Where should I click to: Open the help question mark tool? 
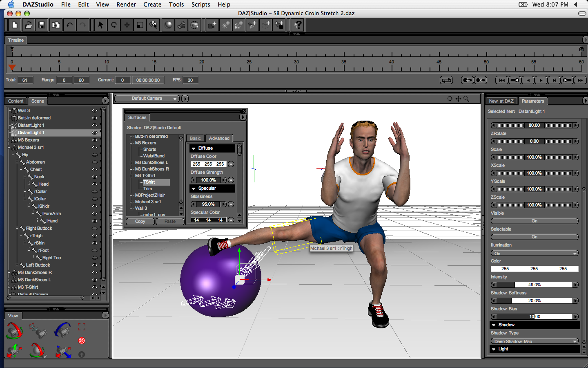298,25
